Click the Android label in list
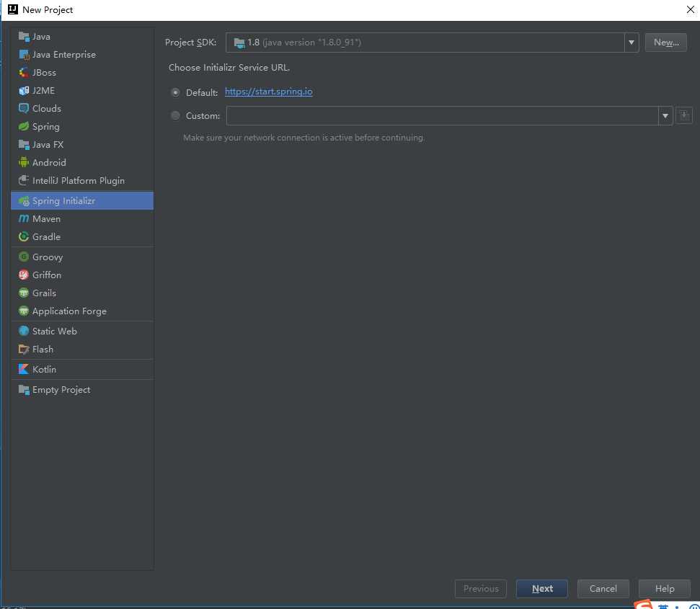 49,162
